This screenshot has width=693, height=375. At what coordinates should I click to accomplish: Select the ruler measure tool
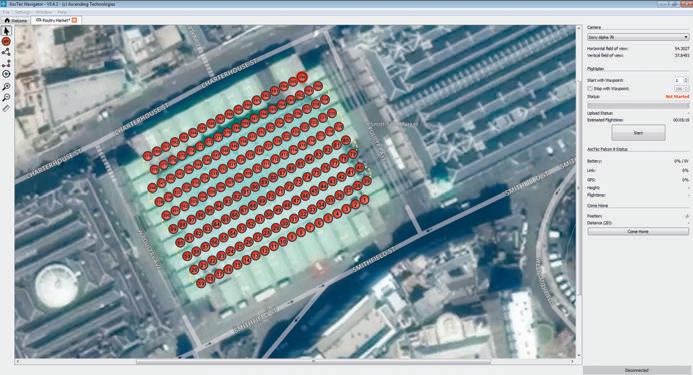[6, 107]
